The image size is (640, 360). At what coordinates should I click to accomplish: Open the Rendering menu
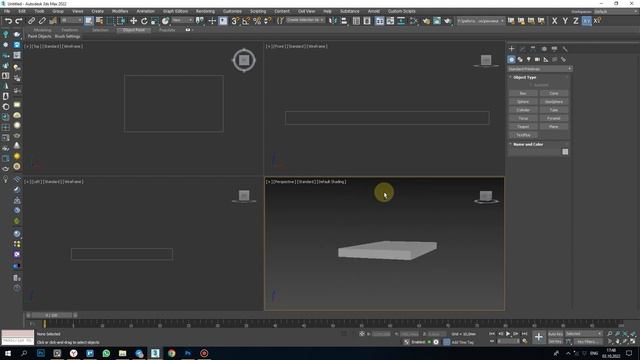click(x=205, y=11)
